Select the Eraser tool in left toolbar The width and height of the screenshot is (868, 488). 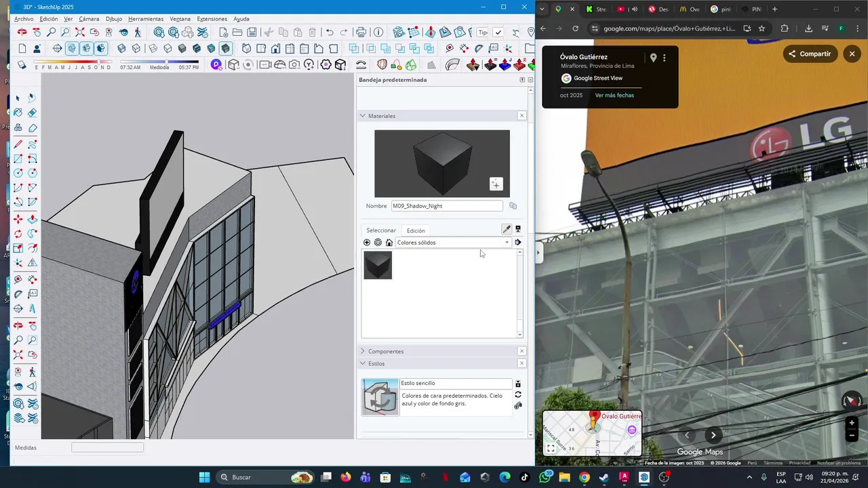coord(33,113)
